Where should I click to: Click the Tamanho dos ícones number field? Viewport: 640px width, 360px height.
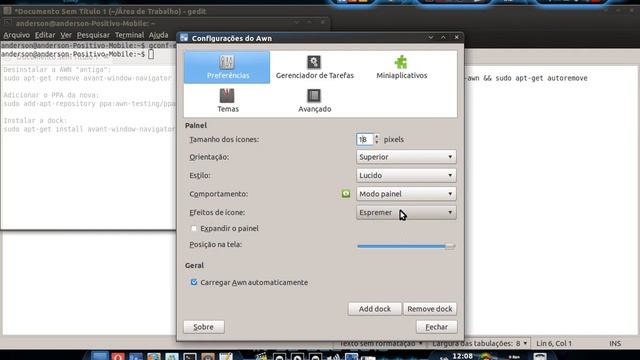364,139
